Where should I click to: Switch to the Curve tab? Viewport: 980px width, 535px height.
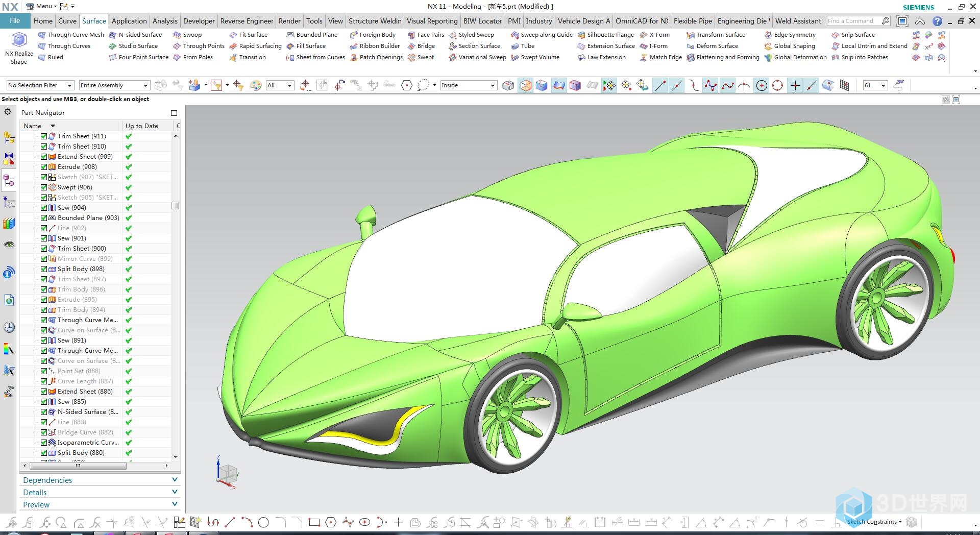click(x=67, y=21)
